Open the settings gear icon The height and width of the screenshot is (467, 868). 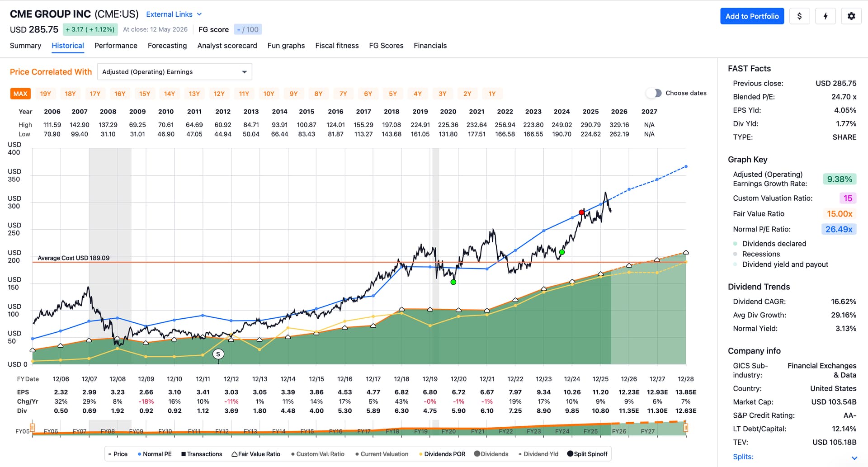(851, 16)
